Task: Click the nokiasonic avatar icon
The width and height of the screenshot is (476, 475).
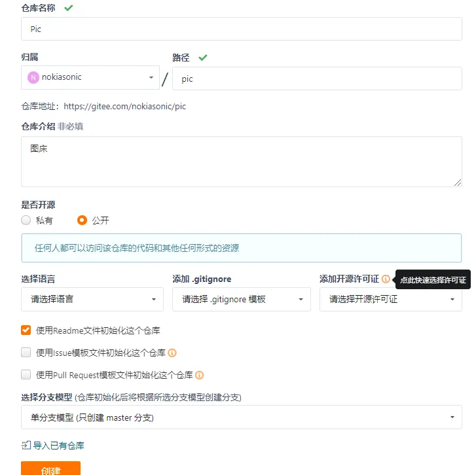Action: tap(33, 77)
